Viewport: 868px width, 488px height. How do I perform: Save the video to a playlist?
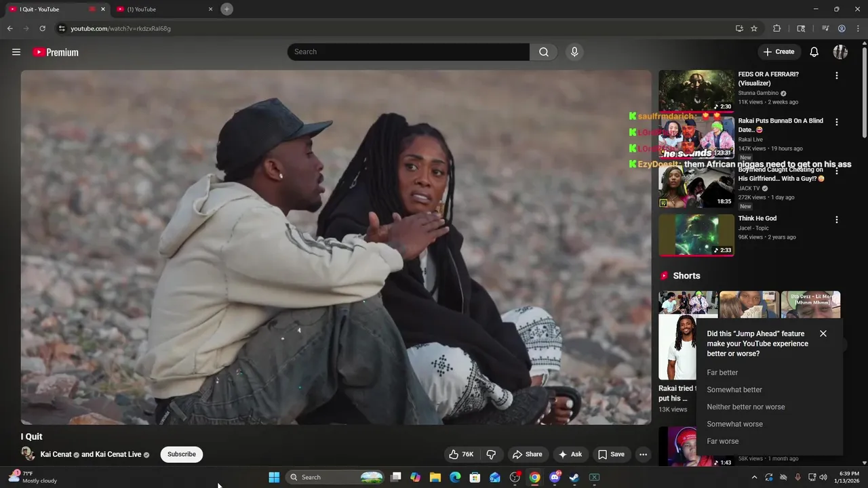pyautogui.click(x=610, y=454)
